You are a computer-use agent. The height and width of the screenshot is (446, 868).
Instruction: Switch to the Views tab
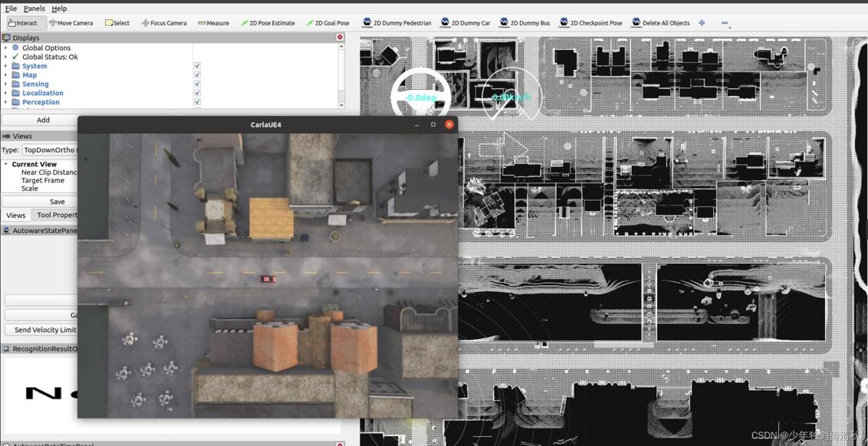[x=16, y=215]
